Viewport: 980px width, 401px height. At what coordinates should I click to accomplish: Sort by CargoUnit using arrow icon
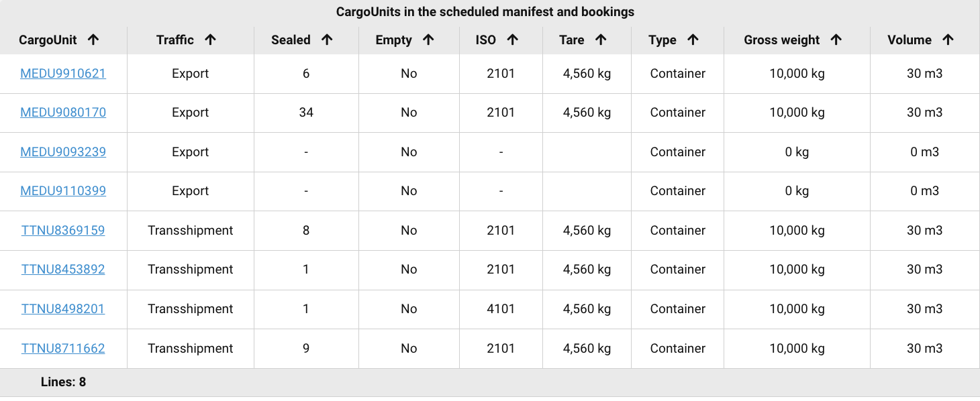pos(93,40)
